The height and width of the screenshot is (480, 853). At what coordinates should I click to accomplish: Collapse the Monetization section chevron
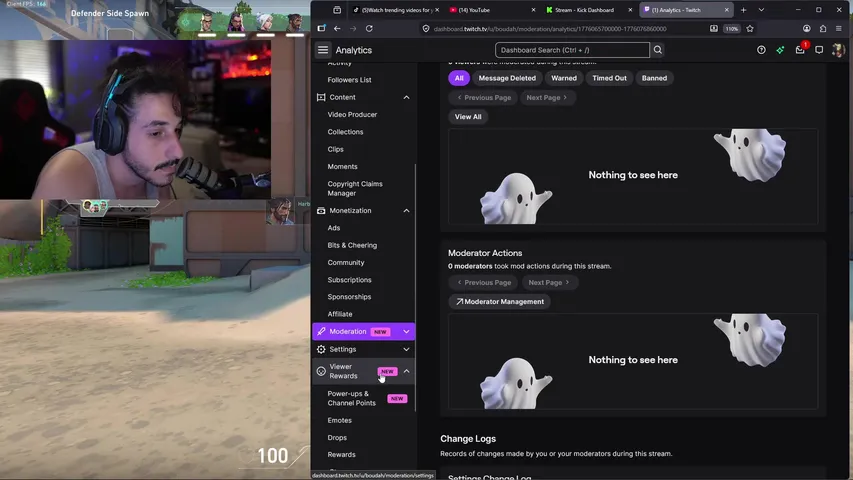[406, 211]
